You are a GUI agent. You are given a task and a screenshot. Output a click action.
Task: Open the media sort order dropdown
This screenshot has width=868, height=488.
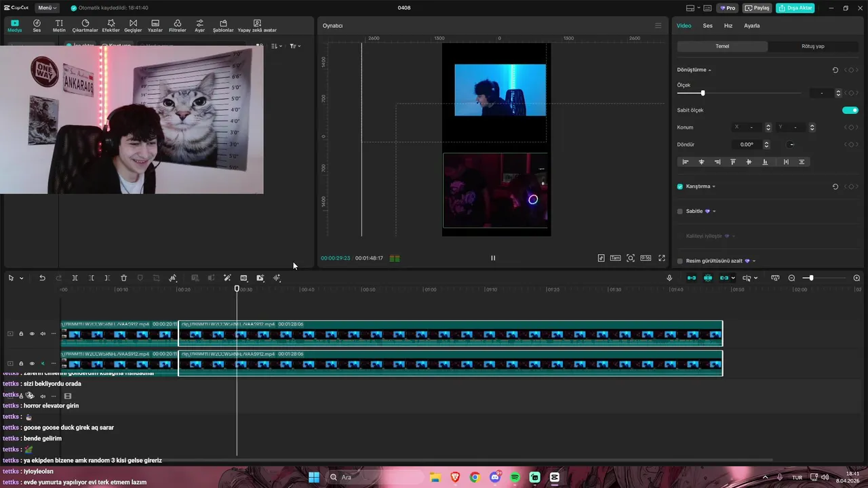(277, 46)
